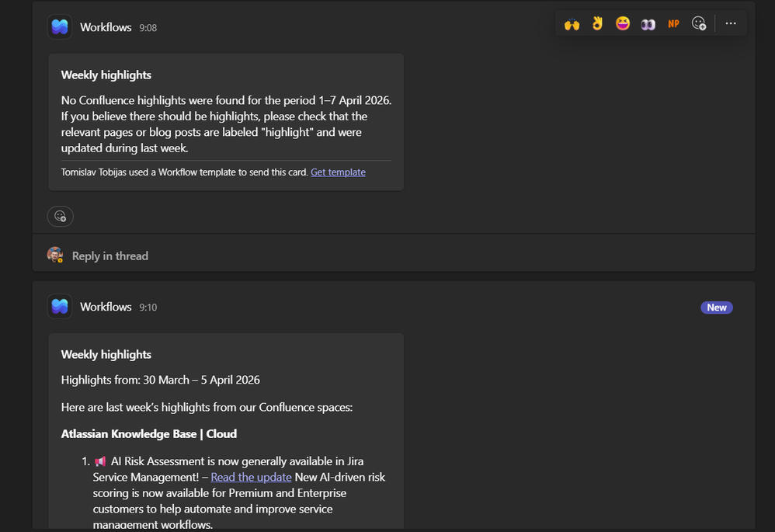Click 'Tomislav Tobijas used a Workflow template' text
Screen dimensions: 775x532
click(184, 172)
